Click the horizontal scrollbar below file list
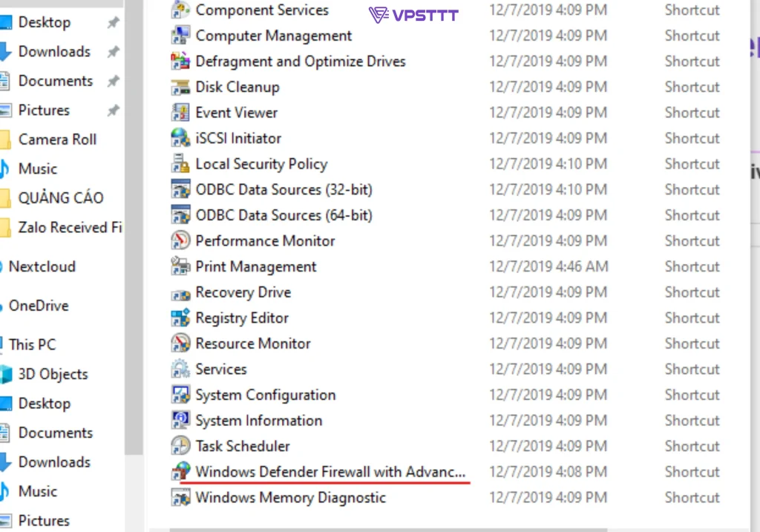The width and height of the screenshot is (760, 532). (387, 530)
